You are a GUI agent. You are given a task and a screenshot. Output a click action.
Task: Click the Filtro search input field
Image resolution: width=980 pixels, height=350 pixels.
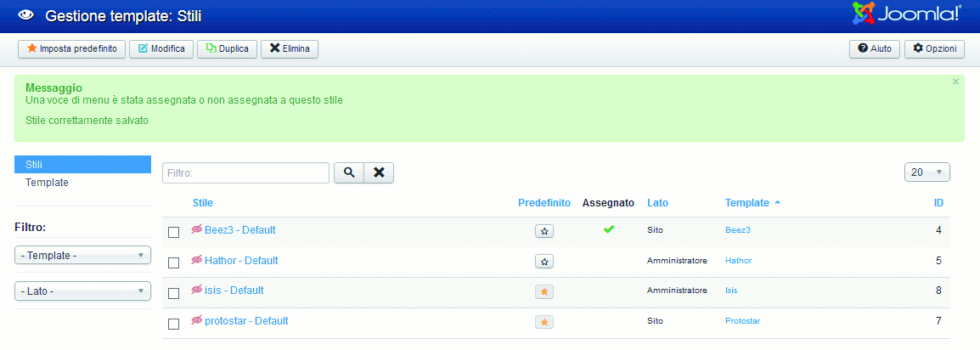(x=245, y=173)
